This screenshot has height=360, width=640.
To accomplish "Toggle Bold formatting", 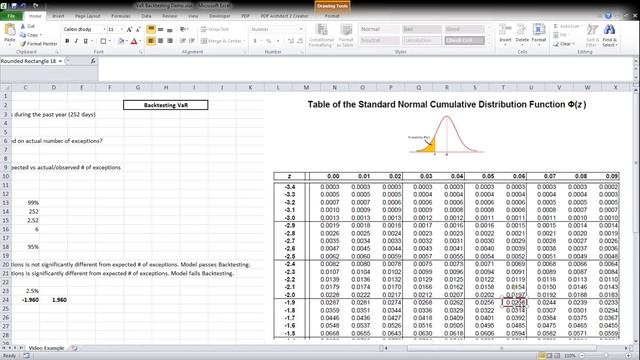I will (x=67, y=41).
